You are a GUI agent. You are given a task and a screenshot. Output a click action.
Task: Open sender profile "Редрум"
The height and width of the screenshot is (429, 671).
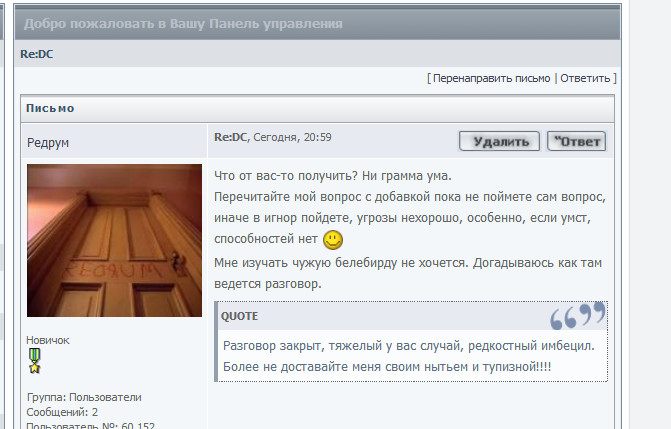48,143
